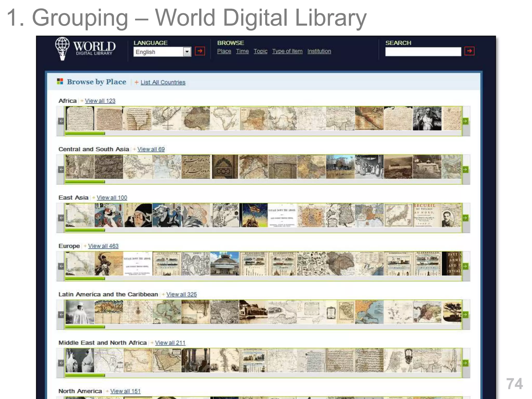532x399 pixels.
Task: Click the search input field
Action: 423,52
